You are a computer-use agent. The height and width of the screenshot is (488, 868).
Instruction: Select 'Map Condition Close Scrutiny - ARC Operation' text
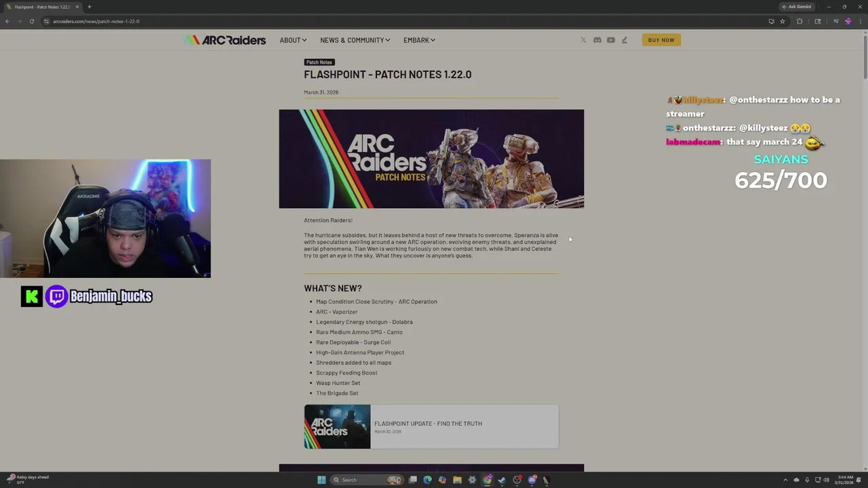[x=376, y=302]
